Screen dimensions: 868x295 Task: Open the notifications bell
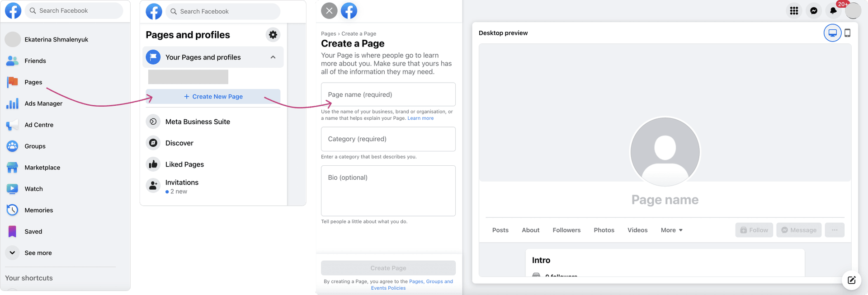click(x=833, y=11)
